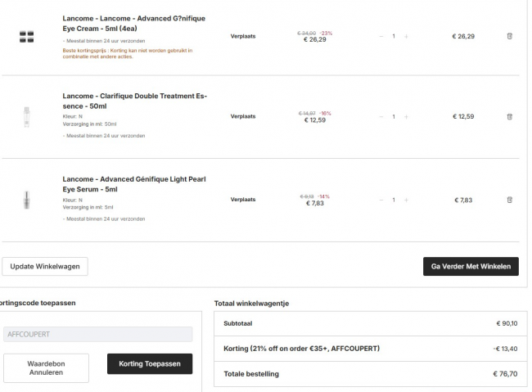Image resolution: width=532 pixels, height=392 pixels.
Task: Delete the Advanced Génifique Eye Cream item
Action: pyautogui.click(x=509, y=36)
